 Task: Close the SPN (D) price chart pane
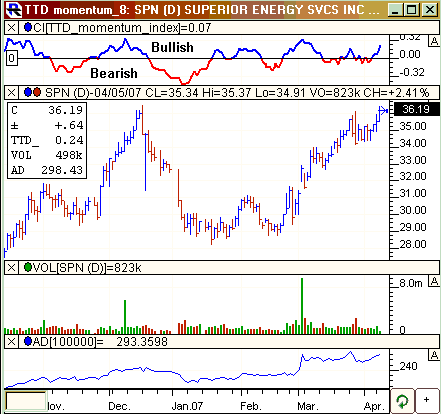coord(11,92)
